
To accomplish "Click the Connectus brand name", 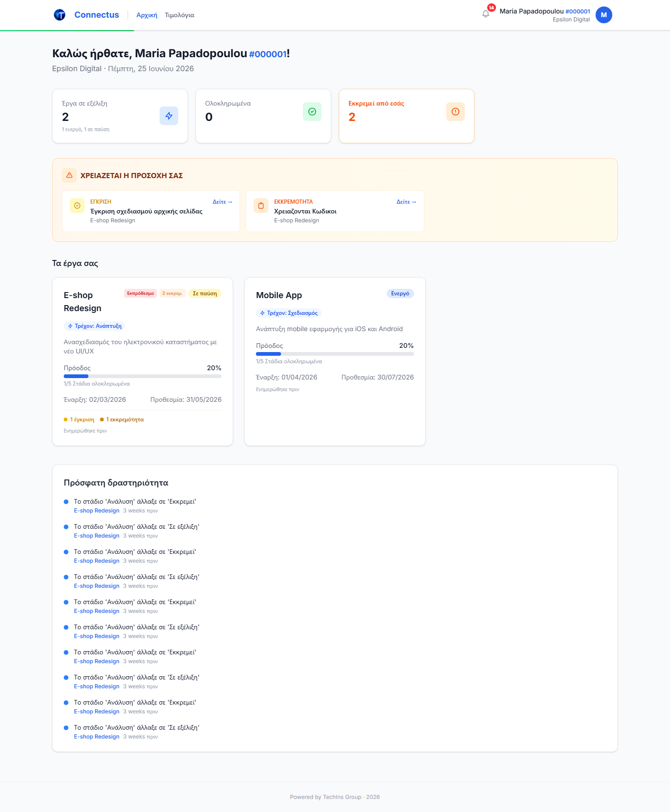I will click(x=97, y=15).
